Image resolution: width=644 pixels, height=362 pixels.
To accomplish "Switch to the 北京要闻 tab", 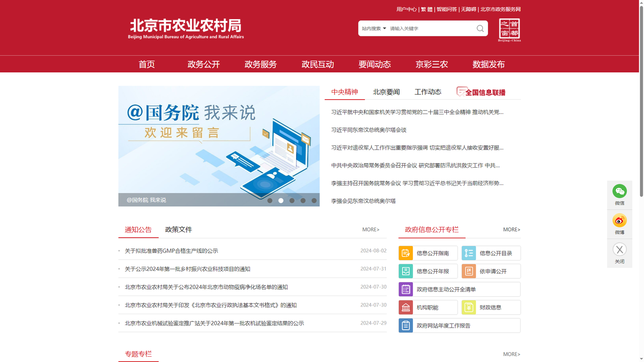I will click(386, 92).
